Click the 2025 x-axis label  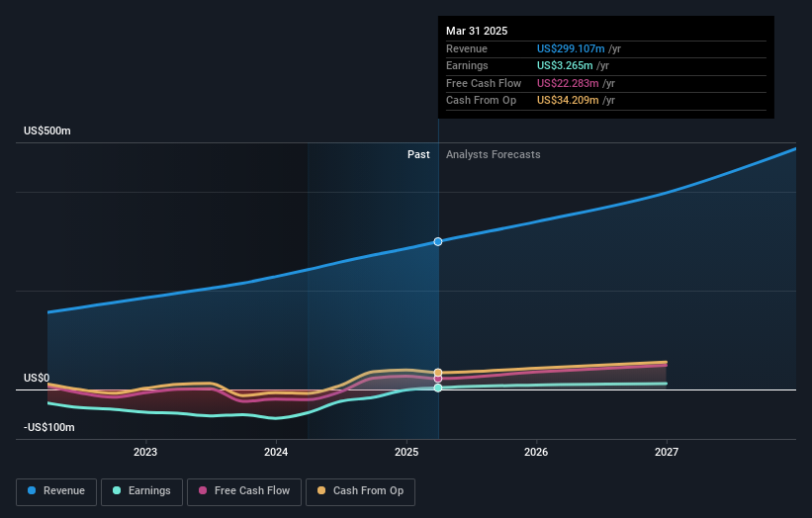point(406,452)
